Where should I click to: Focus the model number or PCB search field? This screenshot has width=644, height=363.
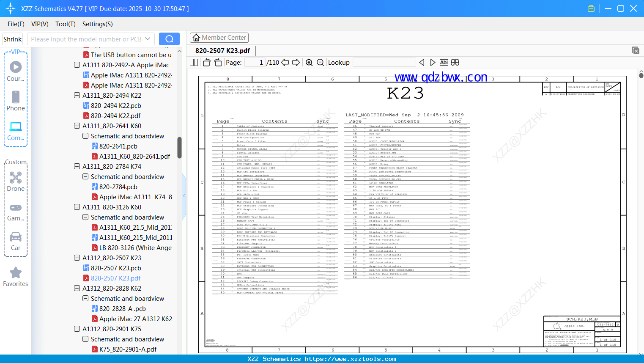(x=86, y=39)
